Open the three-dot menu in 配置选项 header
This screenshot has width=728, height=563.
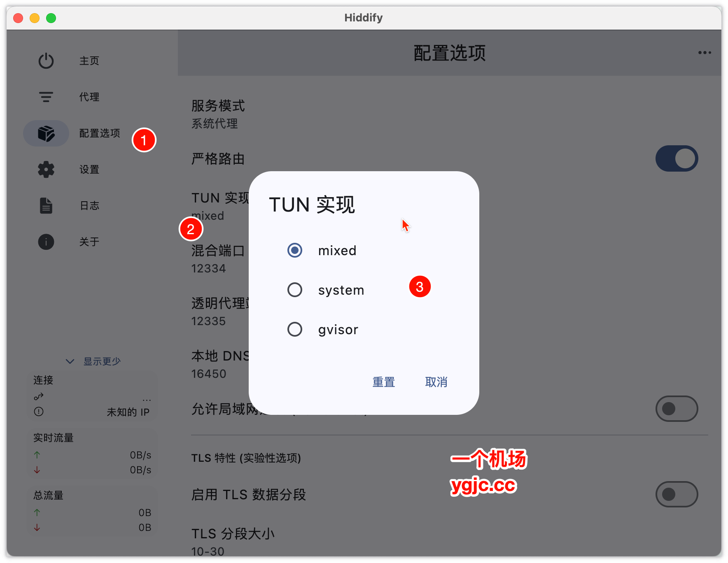click(x=704, y=53)
